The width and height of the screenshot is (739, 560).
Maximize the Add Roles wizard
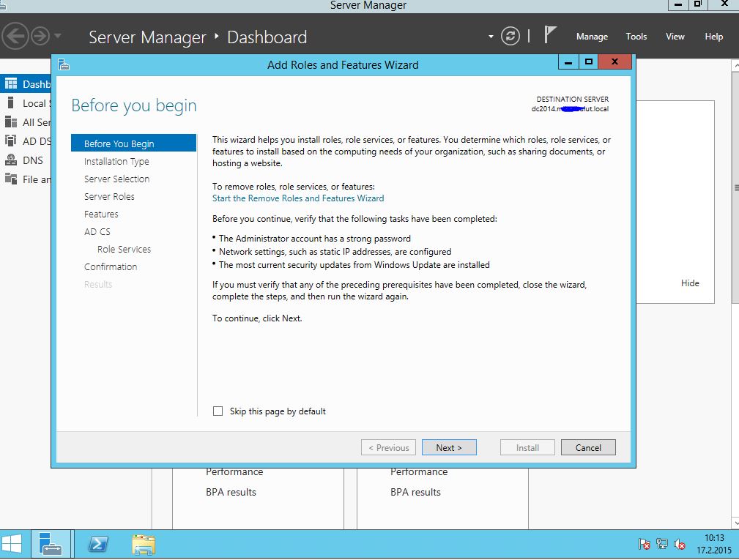point(588,62)
